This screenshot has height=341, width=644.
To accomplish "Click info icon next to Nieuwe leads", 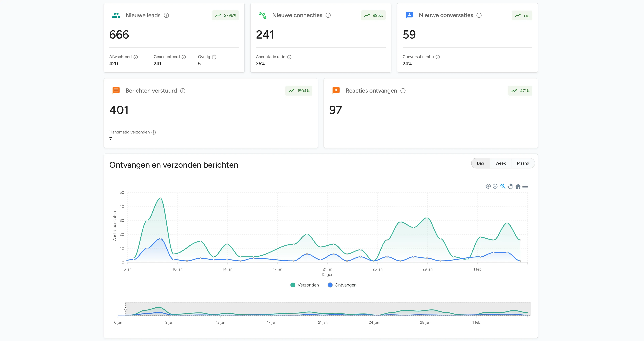I will coord(166,15).
